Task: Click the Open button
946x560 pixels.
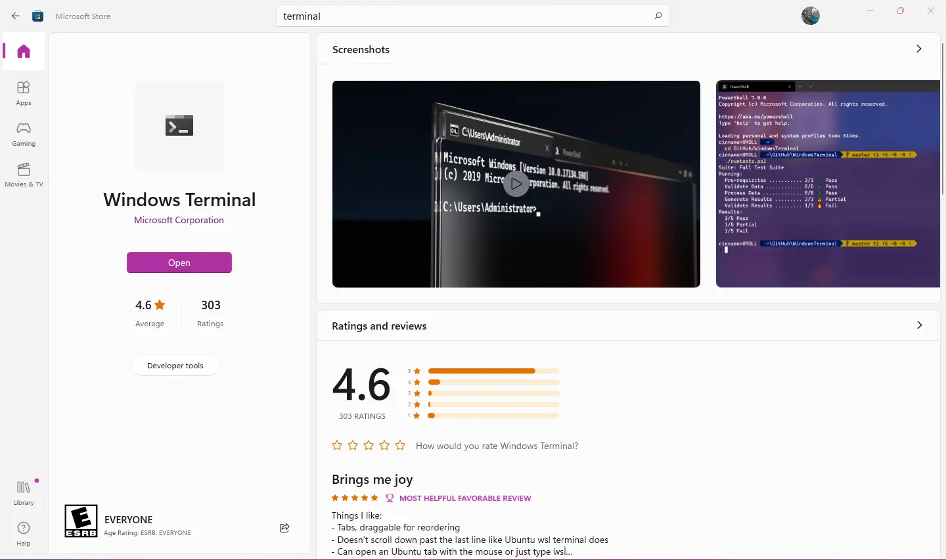Action: (x=179, y=263)
